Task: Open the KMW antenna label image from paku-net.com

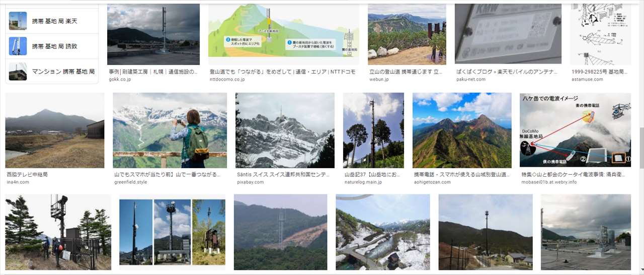Action: click(508, 34)
